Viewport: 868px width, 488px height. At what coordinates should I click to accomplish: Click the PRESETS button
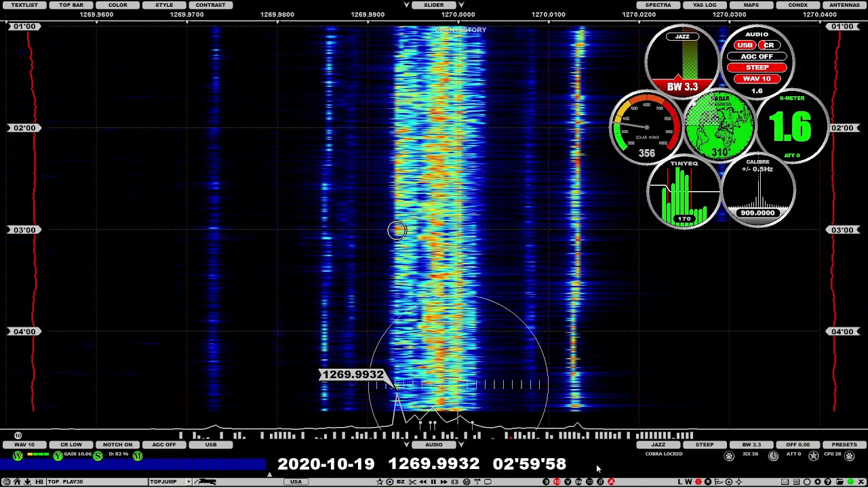pos(844,445)
